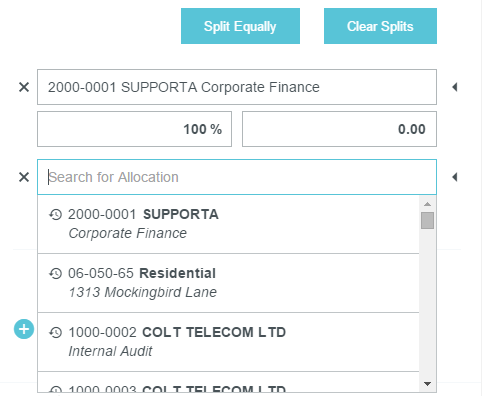Viewport: 482px width, 396px height.
Task: Click the dropdown list scrollbar up arrow
Action: [427, 204]
